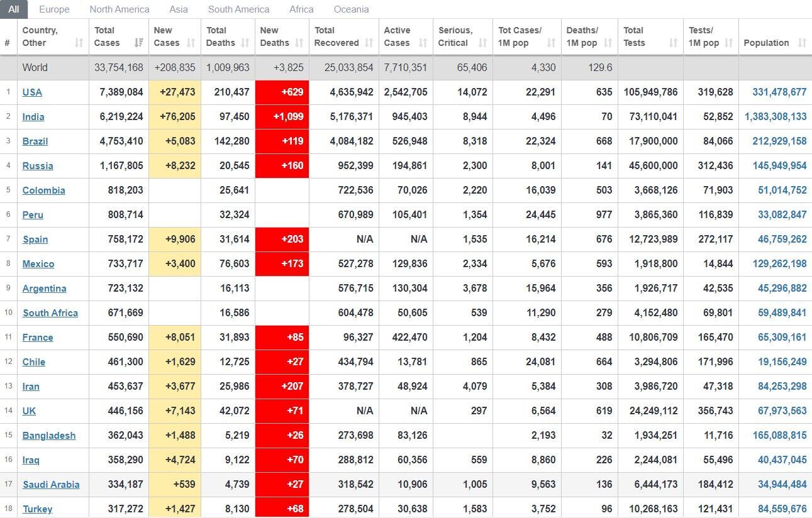Open the Chile country link
Screen dimensions: 812x518
click(x=34, y=361)
